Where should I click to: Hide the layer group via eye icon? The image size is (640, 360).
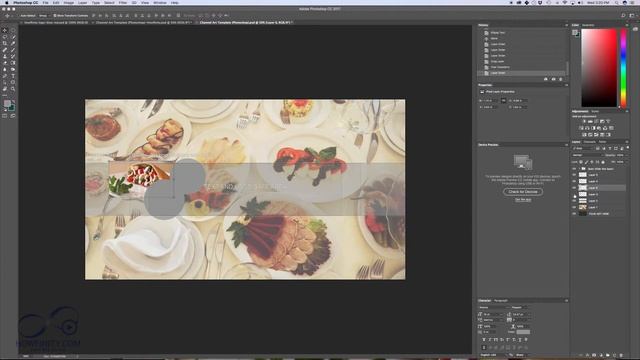(x=574, y=169)
